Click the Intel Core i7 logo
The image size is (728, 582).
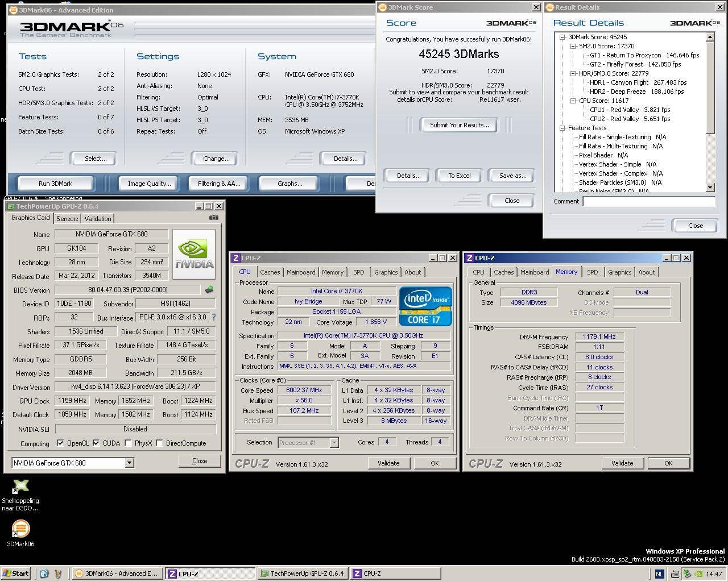[425, 306]
